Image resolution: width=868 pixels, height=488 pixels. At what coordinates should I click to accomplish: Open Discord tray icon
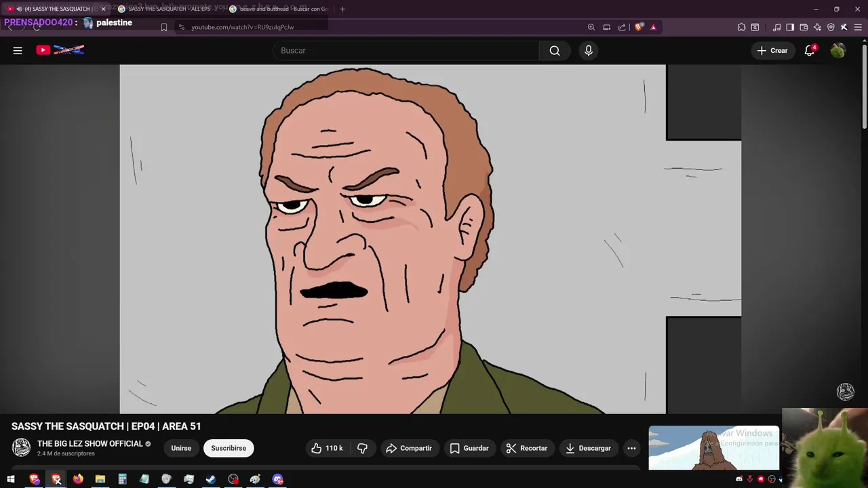tap(739, 479)
